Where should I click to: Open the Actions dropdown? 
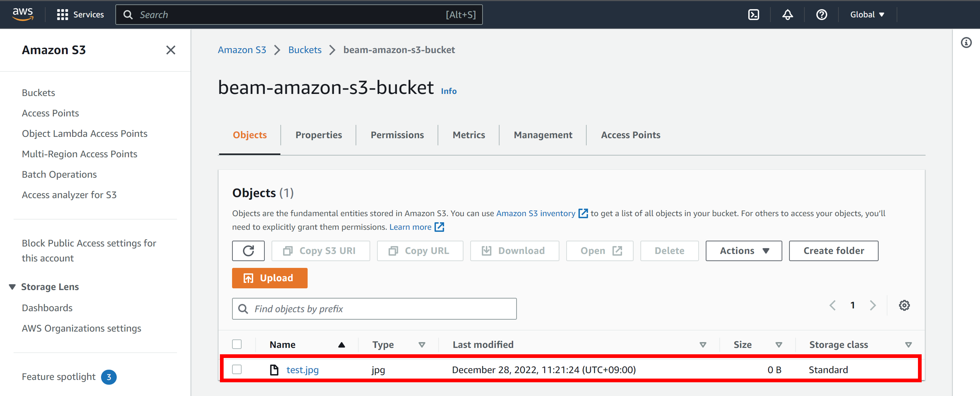pos(743,251)
